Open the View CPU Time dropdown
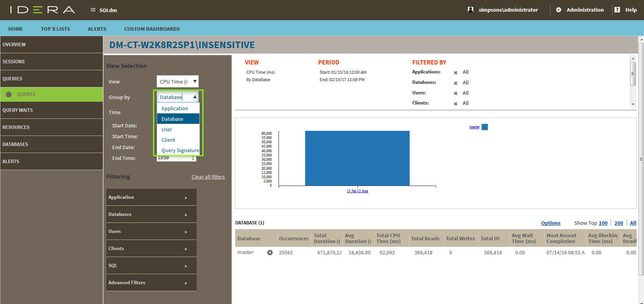644x304 pixels. [x=178, y=82]
